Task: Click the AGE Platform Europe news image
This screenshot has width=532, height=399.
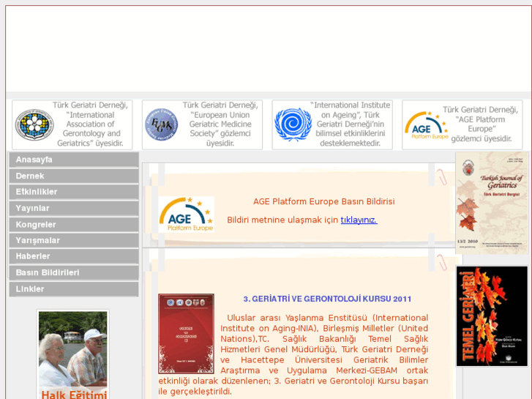Action: pyautogui.click(x=187, y=215)
